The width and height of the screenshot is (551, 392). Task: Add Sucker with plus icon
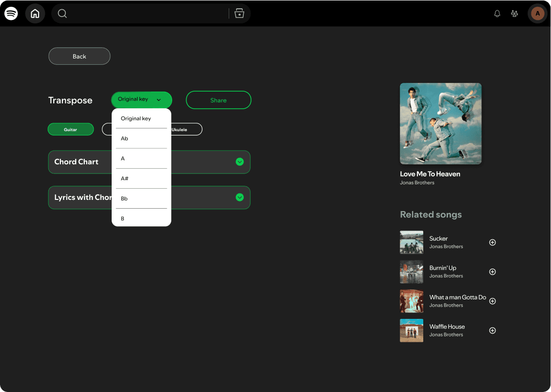pyautogui.click(x=492, y=242)
